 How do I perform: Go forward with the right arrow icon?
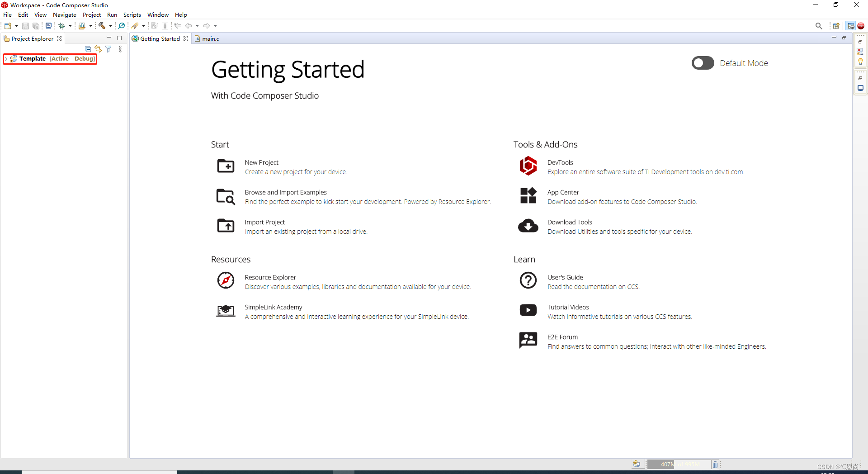(207, 26)
